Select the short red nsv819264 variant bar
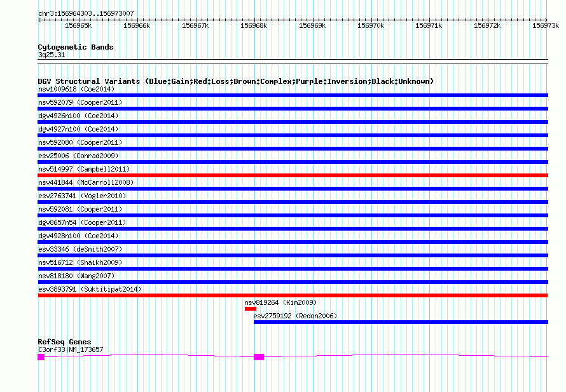The image size is (566, 392). pyautogui.click(x=250, y=309)
